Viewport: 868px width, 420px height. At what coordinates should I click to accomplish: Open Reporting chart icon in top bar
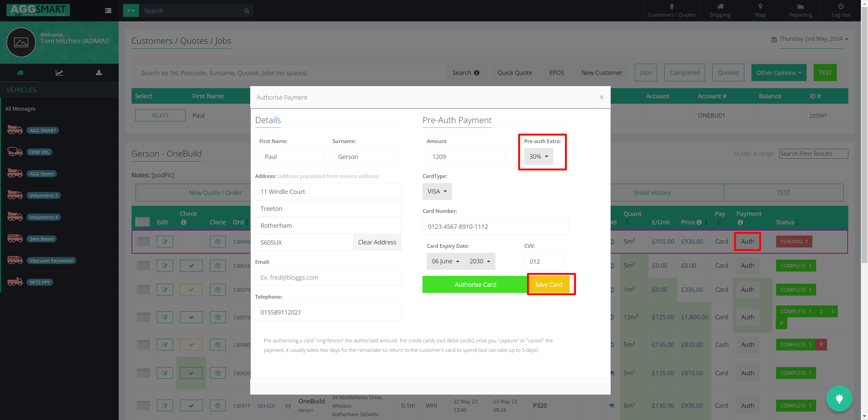click(800, 6)
